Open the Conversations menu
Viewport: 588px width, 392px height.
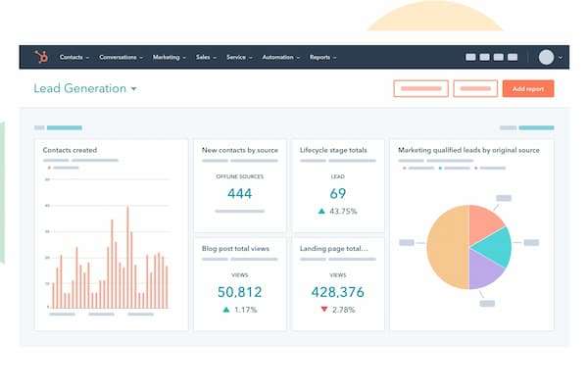pos(122,57)
